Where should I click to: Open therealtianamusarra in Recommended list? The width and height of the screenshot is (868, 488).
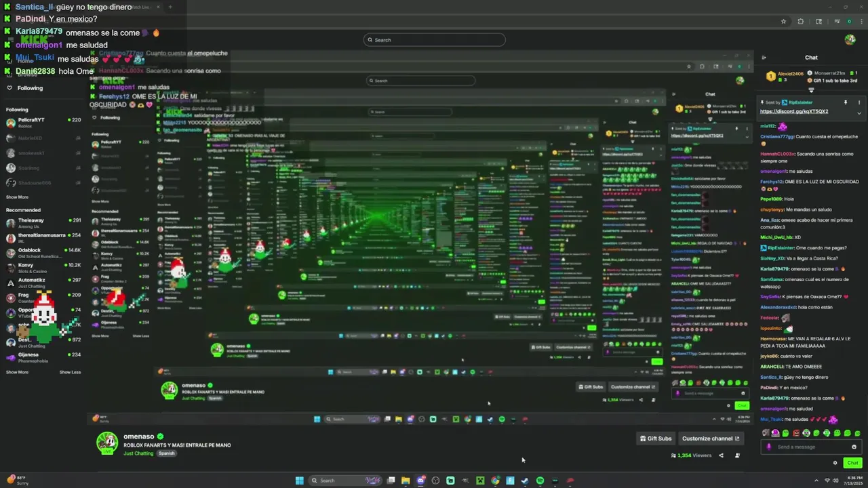(43, 238)
